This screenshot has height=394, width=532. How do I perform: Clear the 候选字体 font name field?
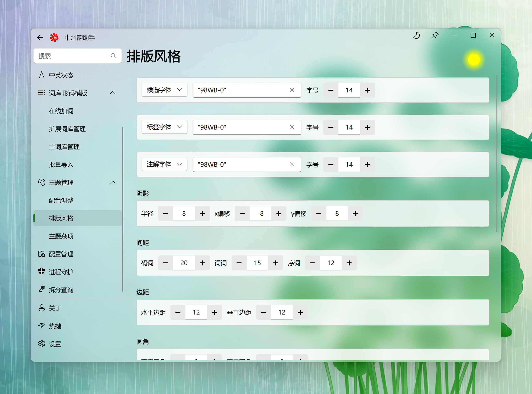(292, 90)
